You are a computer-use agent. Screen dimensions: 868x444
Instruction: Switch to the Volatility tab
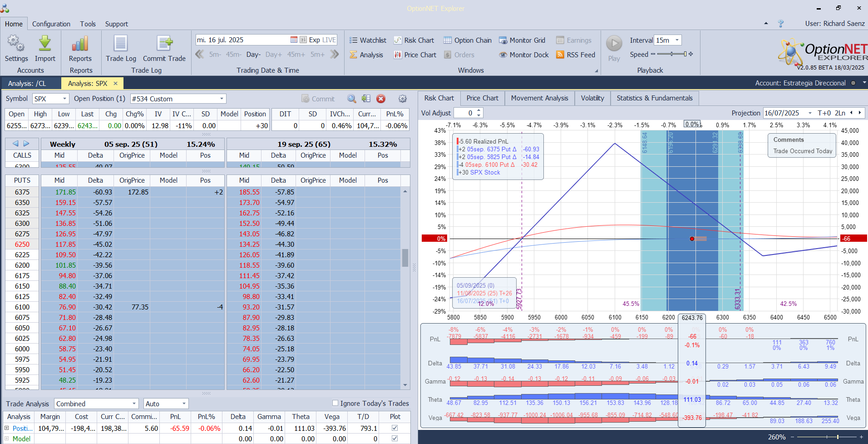tap(592, 98)
